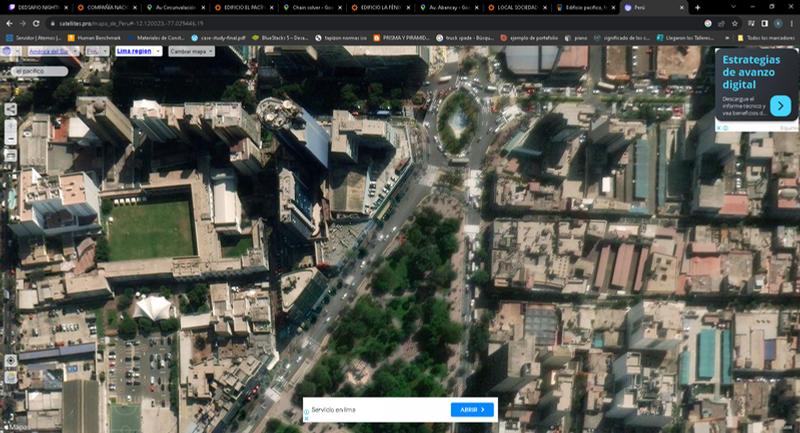Toggle the browser side panel icon

(x=764, y=23)
